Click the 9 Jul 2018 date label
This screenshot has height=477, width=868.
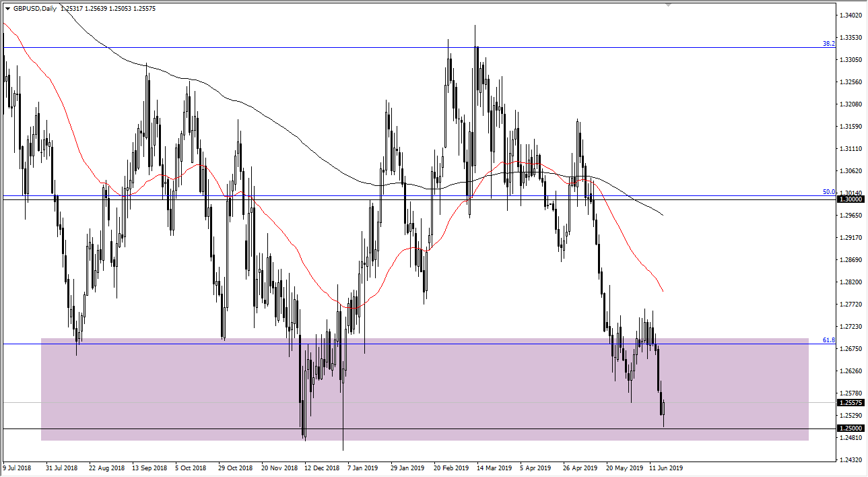click(19, 466)
